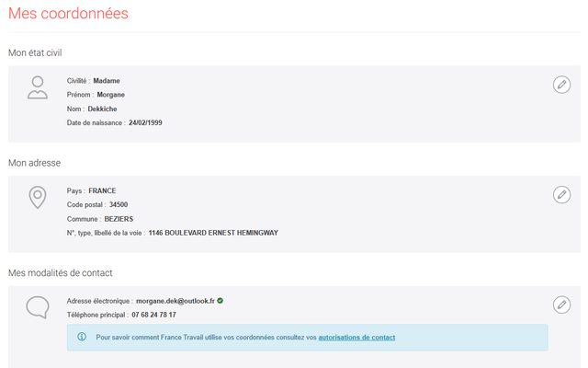Click the Téléphone principal label
588x368 pixels.
tap(97, 315)
